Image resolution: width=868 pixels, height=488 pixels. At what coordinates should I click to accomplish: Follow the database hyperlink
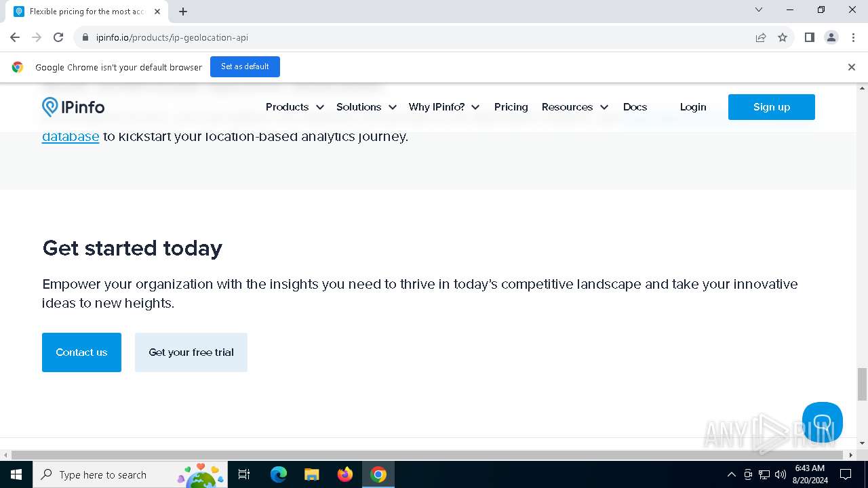[x=71, y=136]
